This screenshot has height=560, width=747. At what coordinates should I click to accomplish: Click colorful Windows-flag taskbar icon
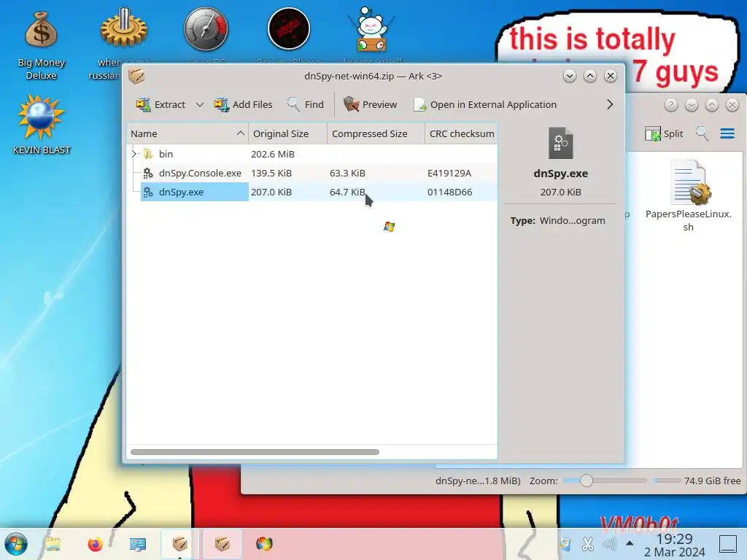tap(264, 544)
